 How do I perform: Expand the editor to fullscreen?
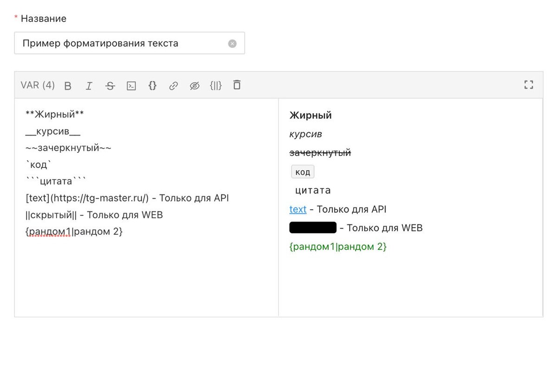tap(529, 85)
